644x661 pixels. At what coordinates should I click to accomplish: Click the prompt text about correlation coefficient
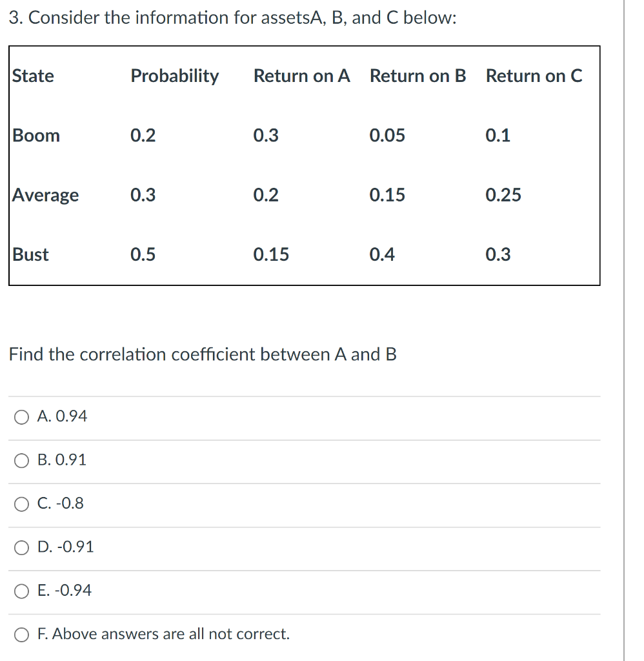click(x=202, y=354)
